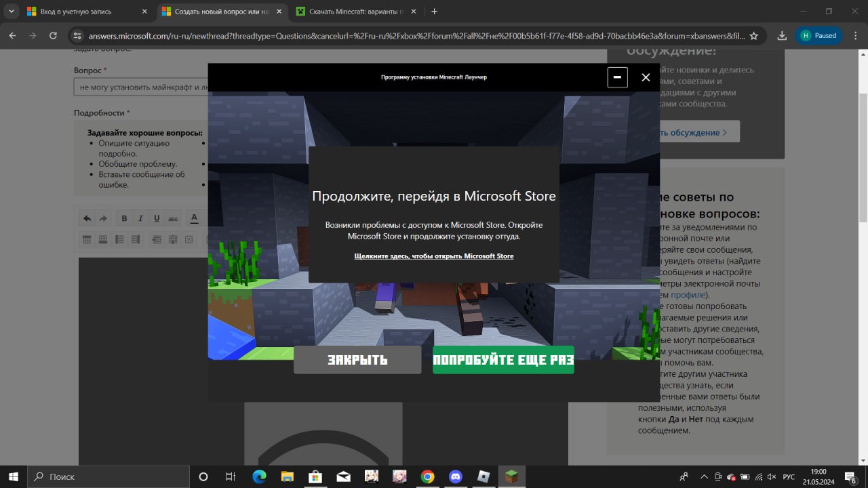
Task: Open the Chrome three-dot menu
Action: coord(854,35)
